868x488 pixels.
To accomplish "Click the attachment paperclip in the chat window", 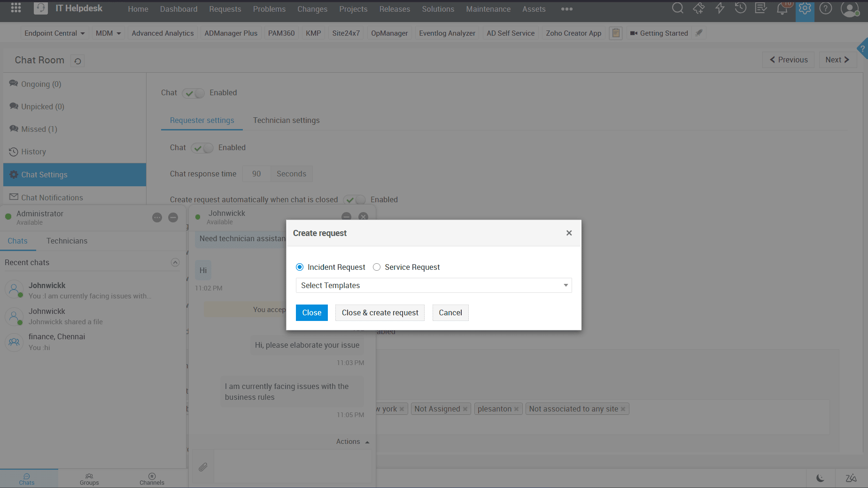I will click(x=203, y=467).
